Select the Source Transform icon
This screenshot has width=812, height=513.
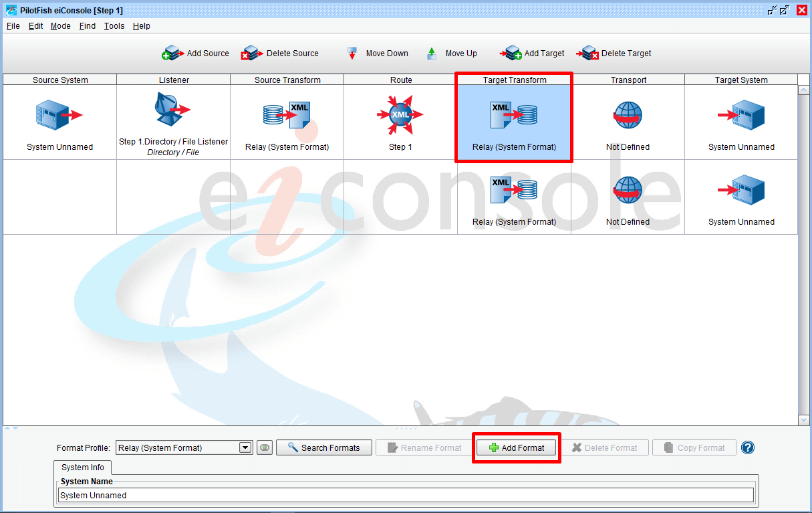pos(287,115)
